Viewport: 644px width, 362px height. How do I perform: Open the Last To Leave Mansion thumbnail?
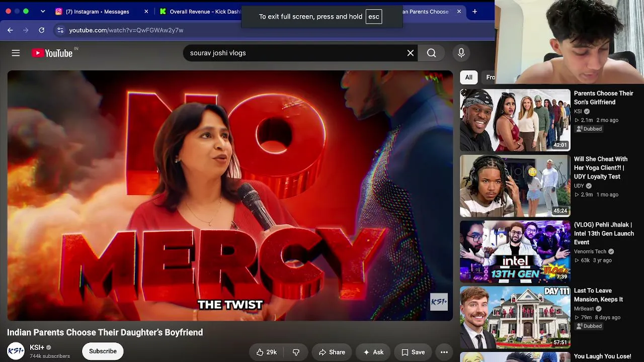tap(515, 318)
